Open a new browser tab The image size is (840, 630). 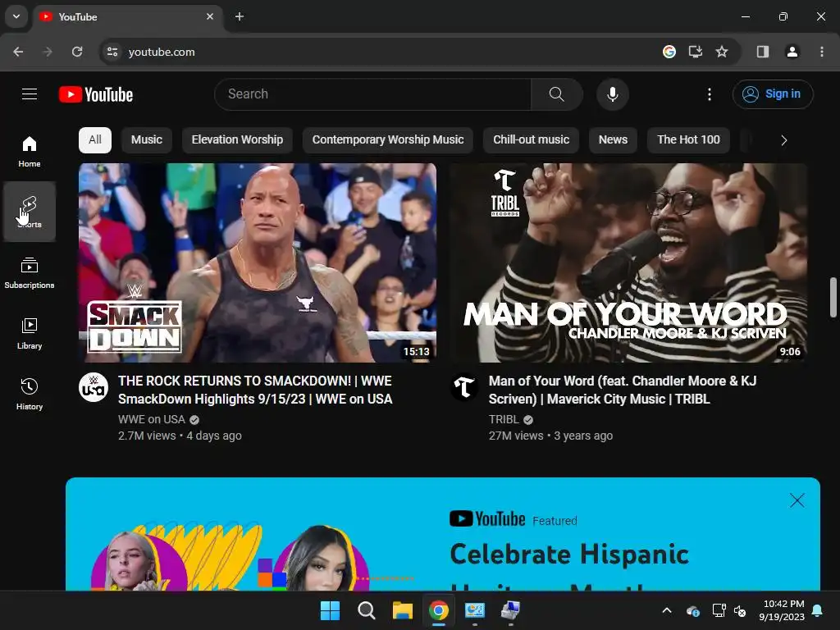point(240,16)
